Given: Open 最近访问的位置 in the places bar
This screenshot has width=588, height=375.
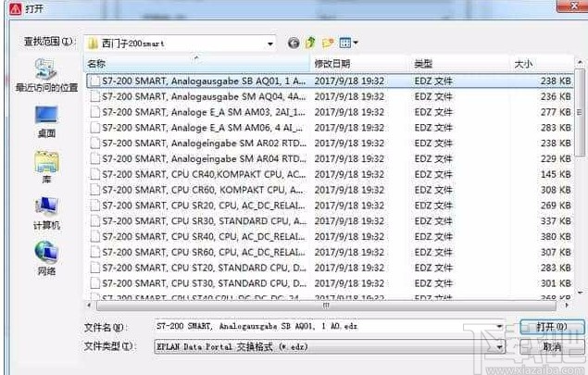Looking at the screenshot, I should point(46,76).
